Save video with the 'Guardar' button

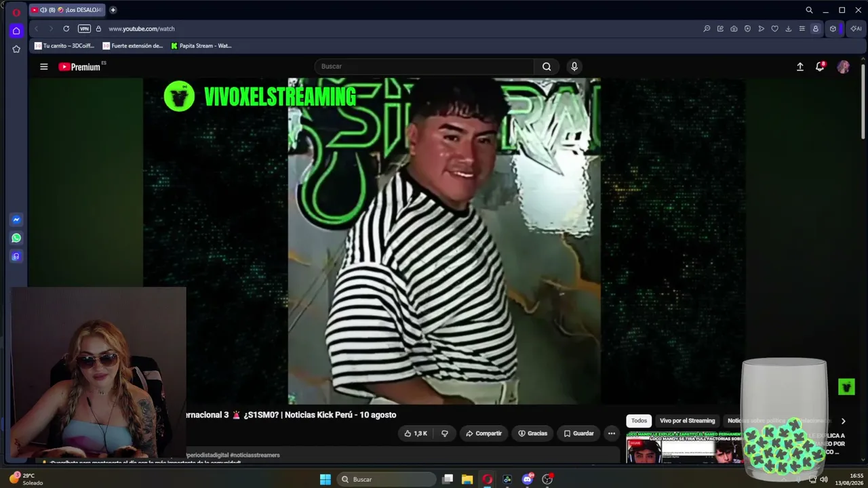578,433
